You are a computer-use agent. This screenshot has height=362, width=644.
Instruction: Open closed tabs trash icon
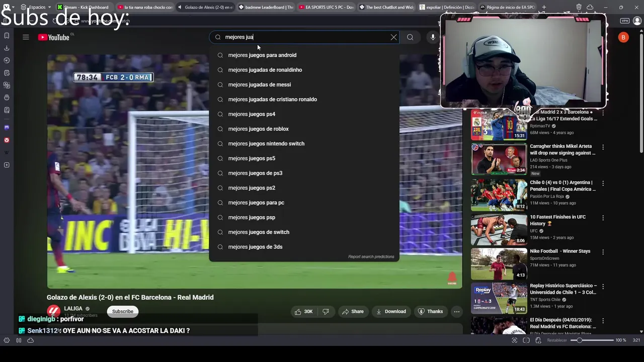(579, 7)
